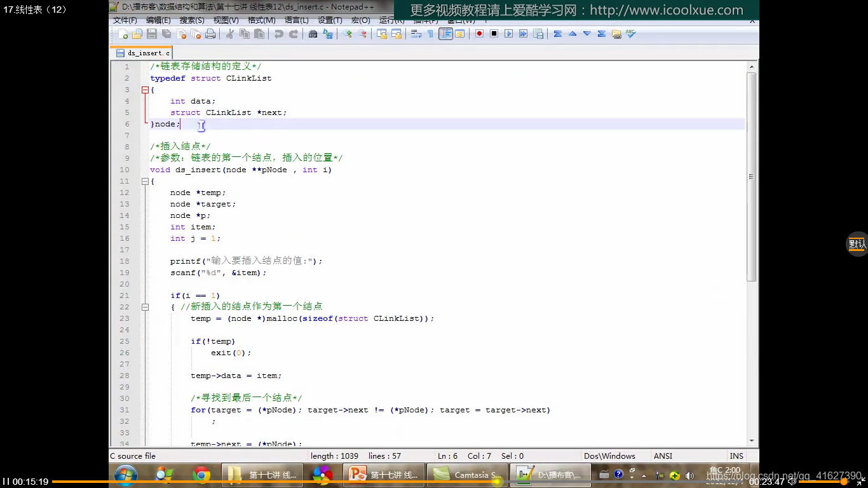The image size is (868, 488).
Task: Redo the edit via toolbar
Action: tap(294, 34)
